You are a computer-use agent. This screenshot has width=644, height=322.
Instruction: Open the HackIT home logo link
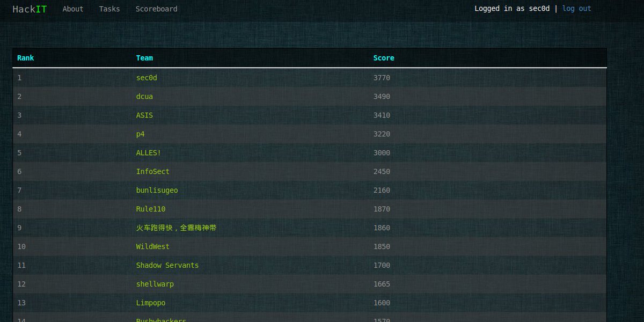point(30,9)
